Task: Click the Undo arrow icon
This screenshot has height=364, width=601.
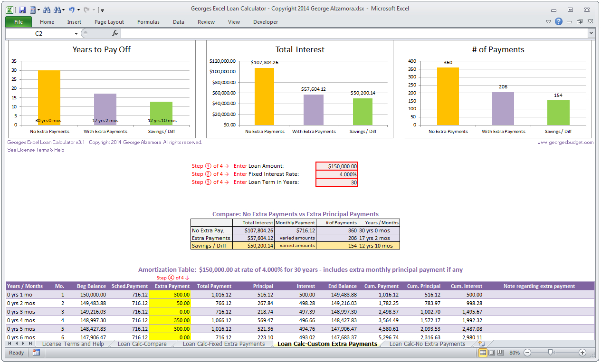Action: [71, 9]
